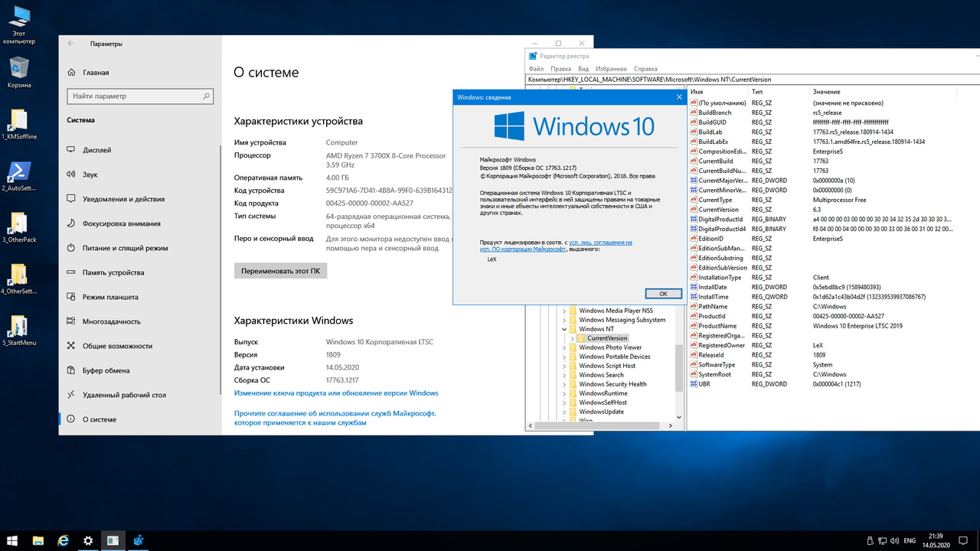
Task: Select 3_OtherPack desktop folder
Action: pyautogui.click(x=19, y=227)
